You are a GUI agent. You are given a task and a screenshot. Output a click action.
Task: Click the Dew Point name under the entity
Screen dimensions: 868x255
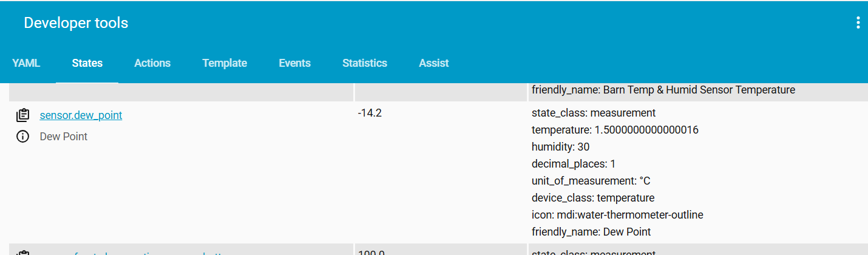[x=63, y=137]
